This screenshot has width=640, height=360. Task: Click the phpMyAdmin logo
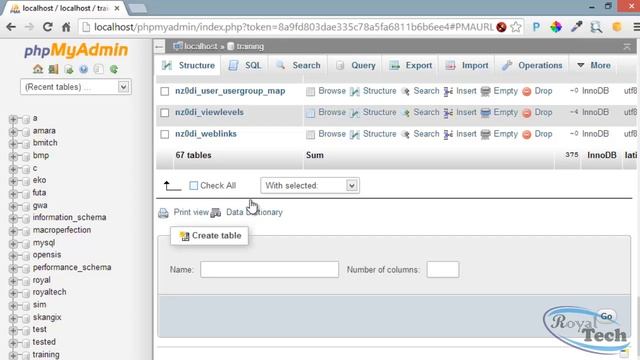76,50
